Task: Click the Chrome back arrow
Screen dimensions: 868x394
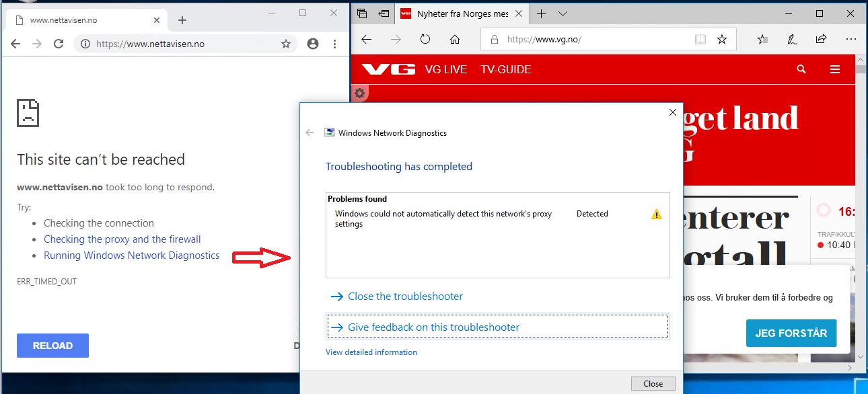Action: (15, 44)
